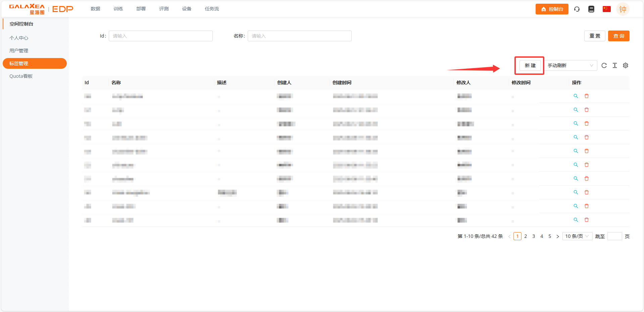Switch language via China flag icon

606,9
